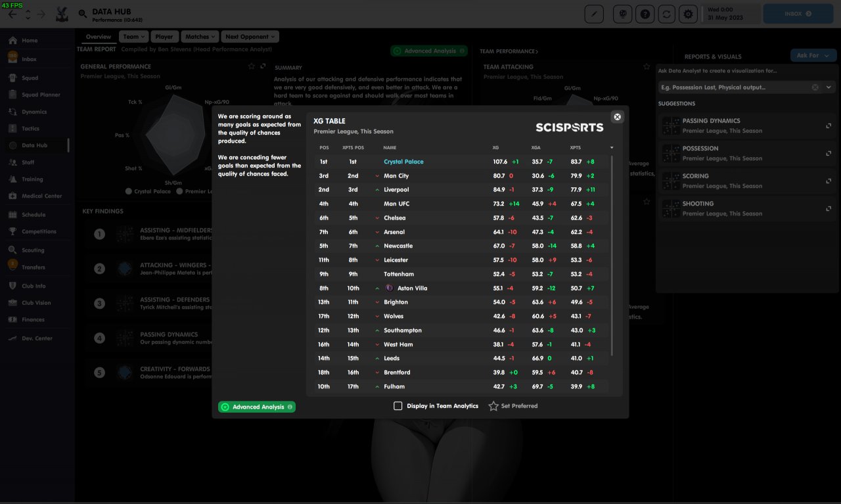This screenshot has width=841, height=504.
Task: Open the Matches tab dropdown
Action: coord(200,37)
